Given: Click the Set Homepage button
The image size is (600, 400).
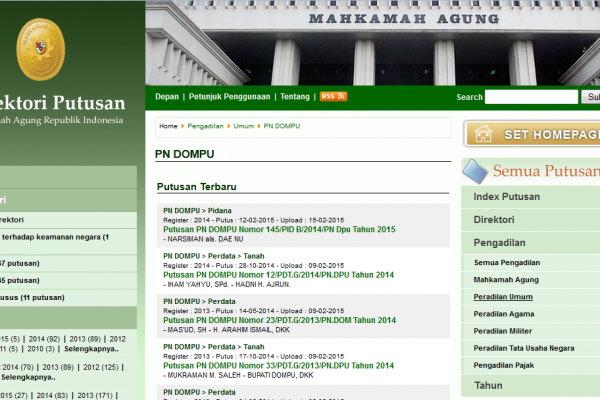Looking at the screenshot, I should (x=532, y=134).
